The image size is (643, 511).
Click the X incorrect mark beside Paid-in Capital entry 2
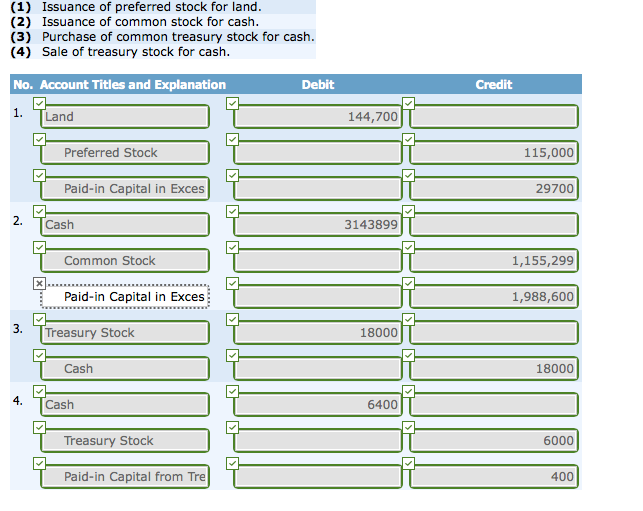tap(39, 283)
